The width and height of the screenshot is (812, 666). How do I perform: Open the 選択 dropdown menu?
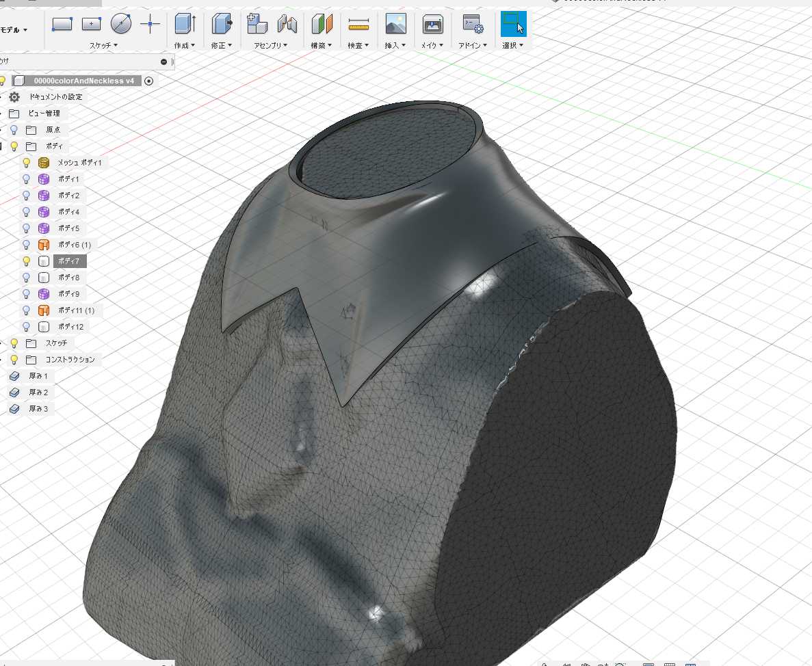tap(512, 46)
